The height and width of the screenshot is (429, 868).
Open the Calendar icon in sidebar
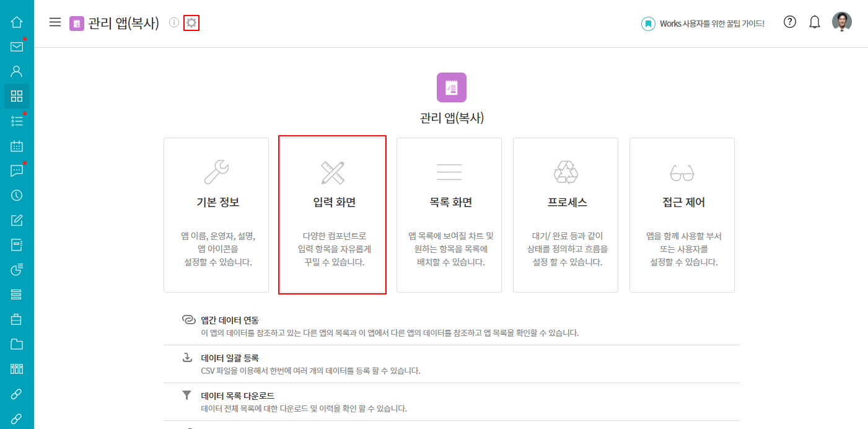coord(17,146)
